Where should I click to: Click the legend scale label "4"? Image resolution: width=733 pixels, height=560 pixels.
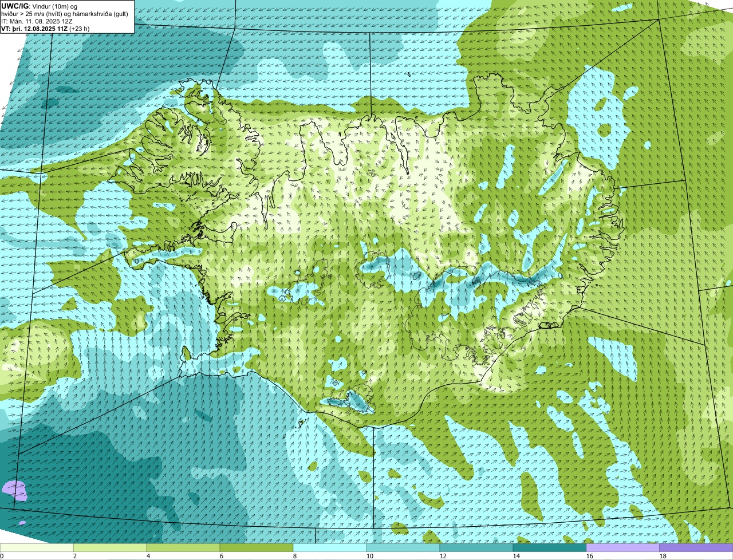tap(148, 556)
